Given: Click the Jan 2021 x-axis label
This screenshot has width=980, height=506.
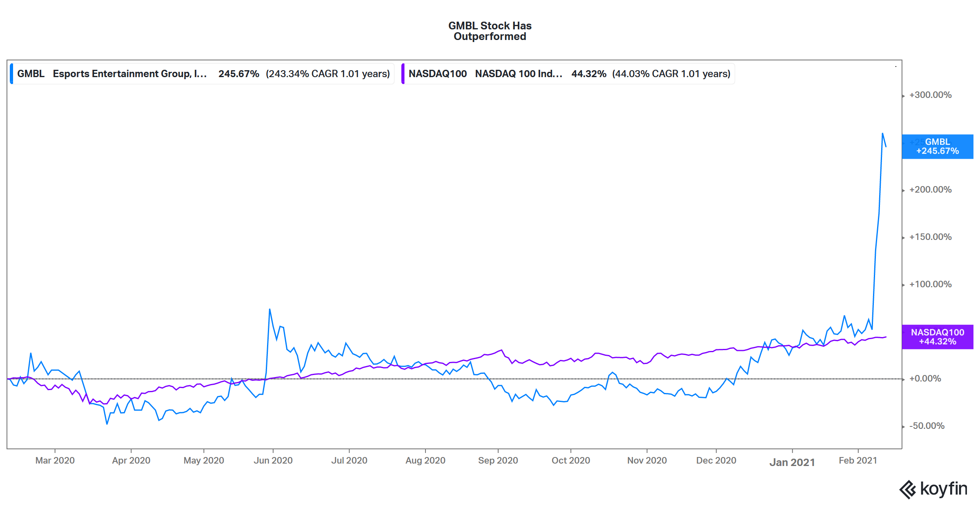Looking at the screenshot, I should point(792,462).
